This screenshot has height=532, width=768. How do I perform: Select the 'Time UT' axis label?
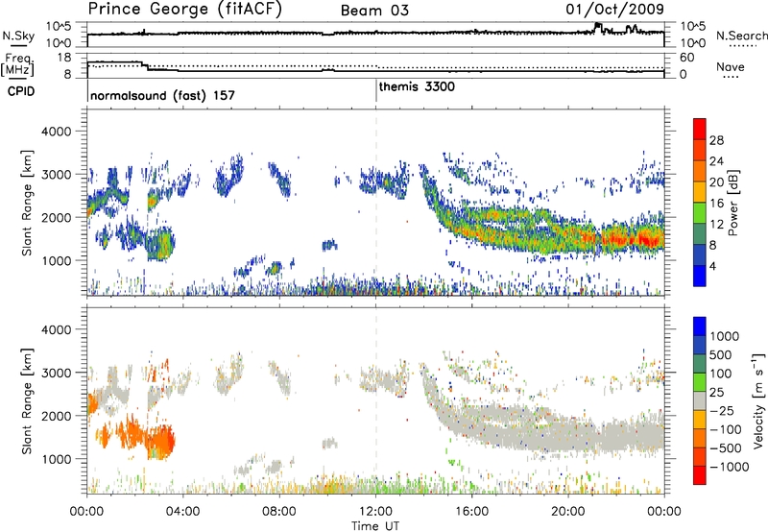tap(375, 525)
